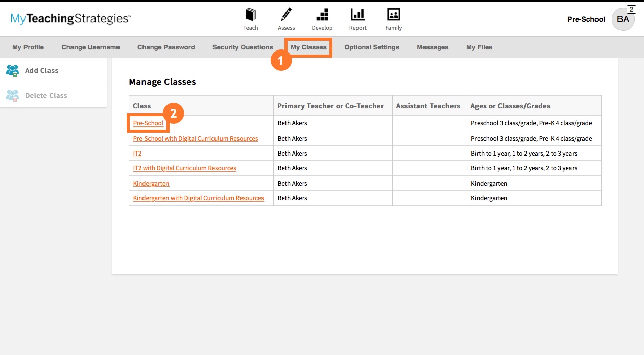Click the Add Class icon in the sidebar
The image size is (644, 355).
[12, 70]
